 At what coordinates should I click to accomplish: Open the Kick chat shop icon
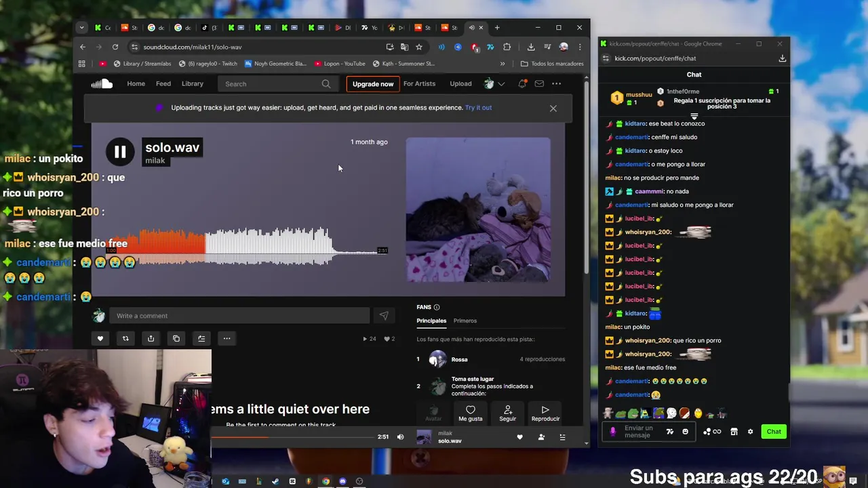click(734, 432)
